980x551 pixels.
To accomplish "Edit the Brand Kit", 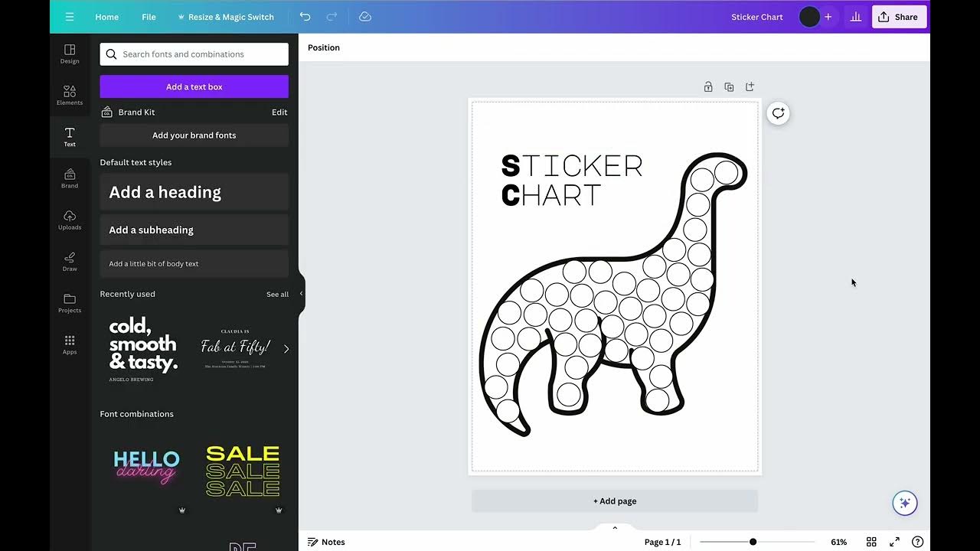I will coord(279,112).
